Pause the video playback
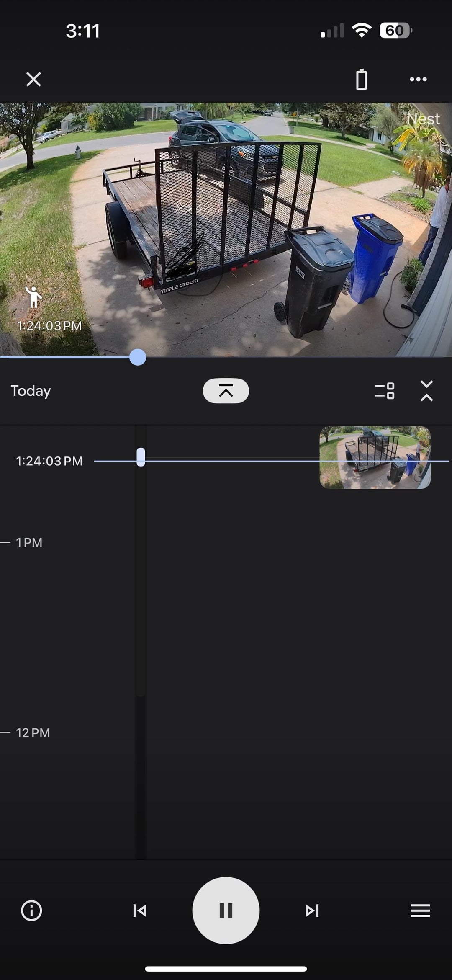This screenshot has height=980, width=452. (226, 910)
